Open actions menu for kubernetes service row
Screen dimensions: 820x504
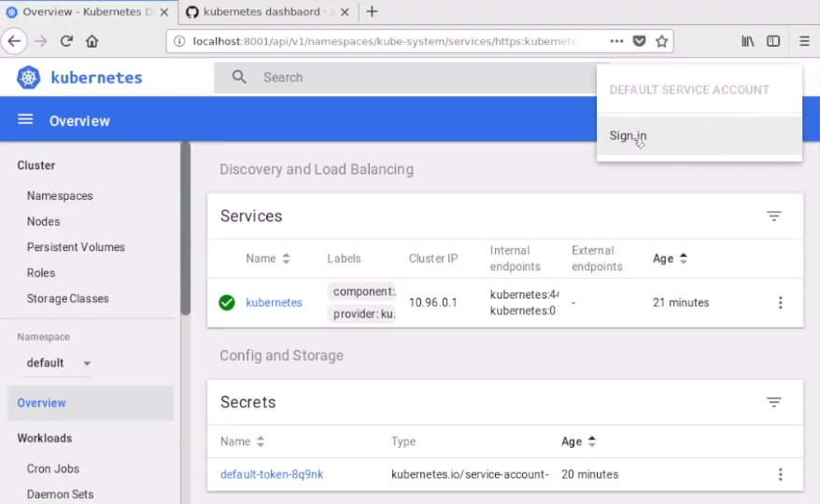tap(780, 302)
